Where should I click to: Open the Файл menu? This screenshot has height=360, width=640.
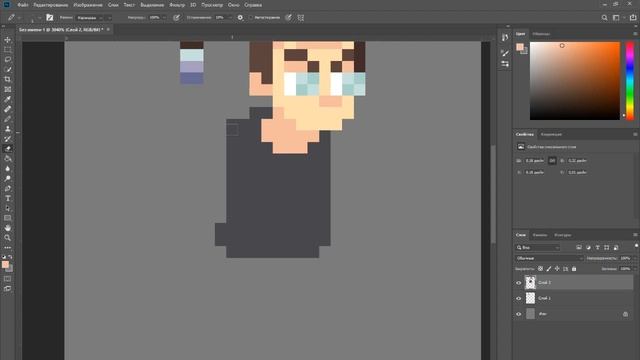coord(23,5)
